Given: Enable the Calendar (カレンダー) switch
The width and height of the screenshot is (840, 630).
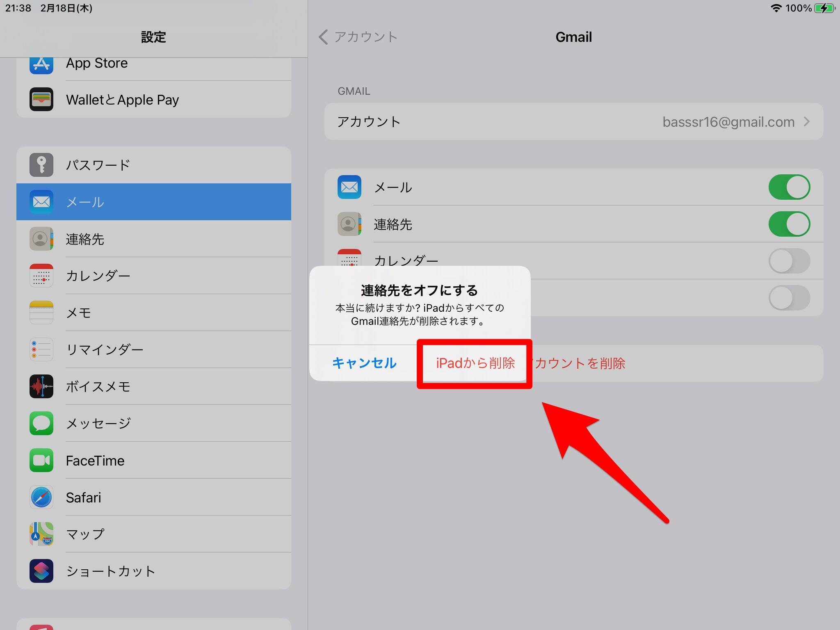Looking at the screenshot, I should pyautogui.click(x=789, y=261).
